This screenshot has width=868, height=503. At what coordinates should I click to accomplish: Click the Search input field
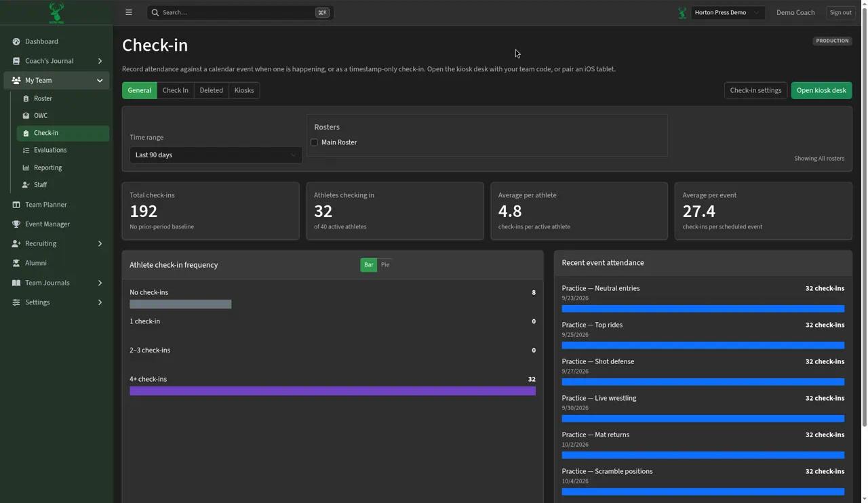[240, 12]
